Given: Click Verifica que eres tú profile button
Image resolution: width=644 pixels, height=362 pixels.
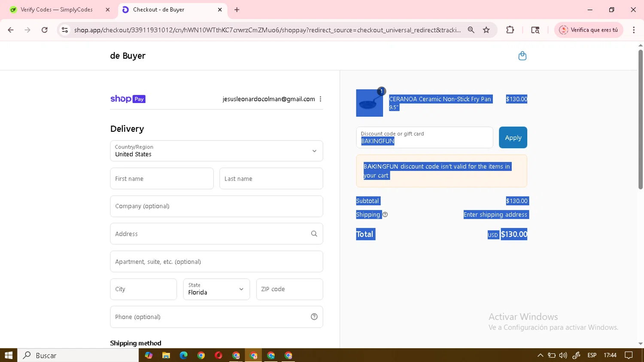Looking at the screenshot, I should [589, 30].
